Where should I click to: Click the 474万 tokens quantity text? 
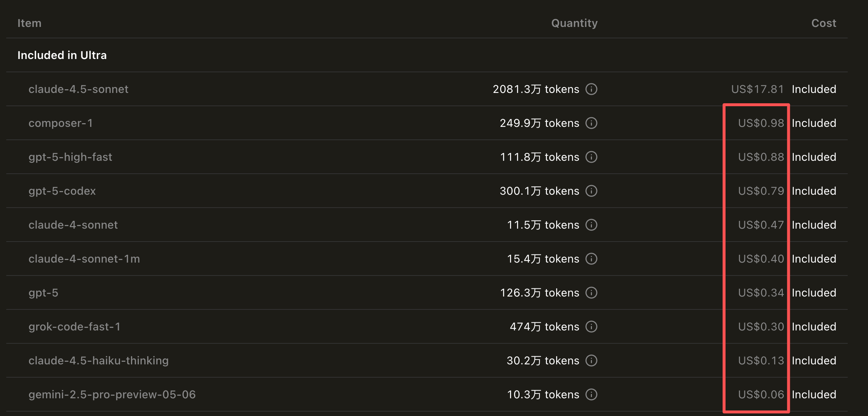[544, 327]
